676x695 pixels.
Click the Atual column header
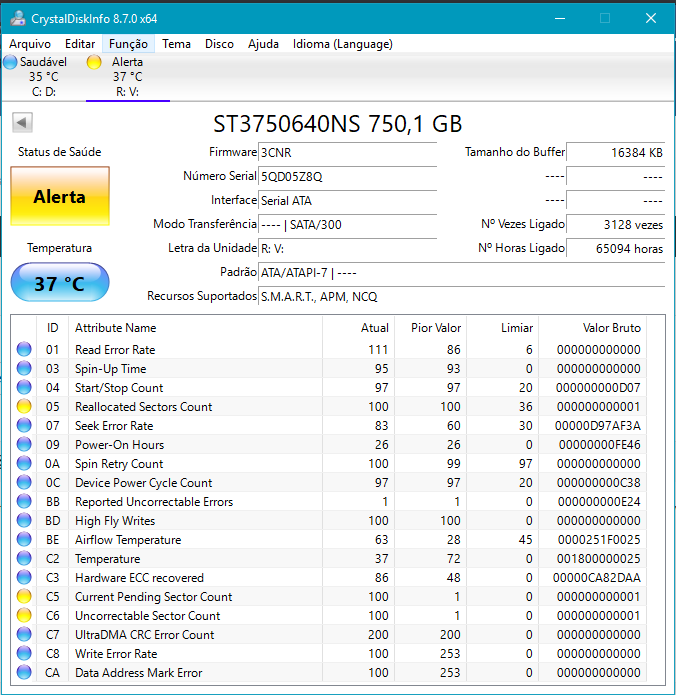[359, 328]
